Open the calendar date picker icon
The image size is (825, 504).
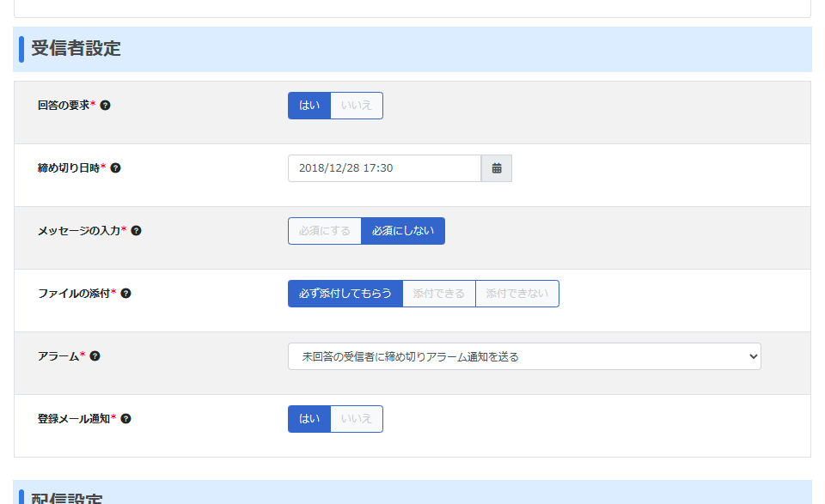(x=497, y=168)
